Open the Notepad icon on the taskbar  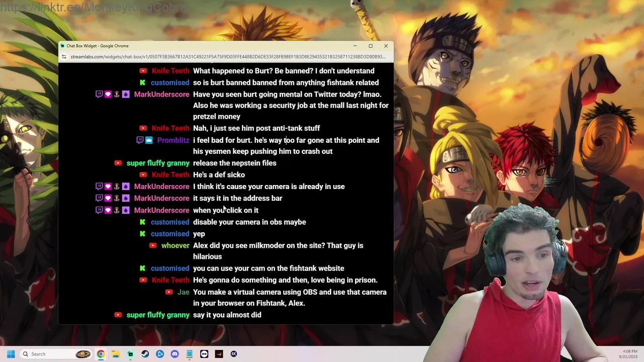[x=189, y=354]
